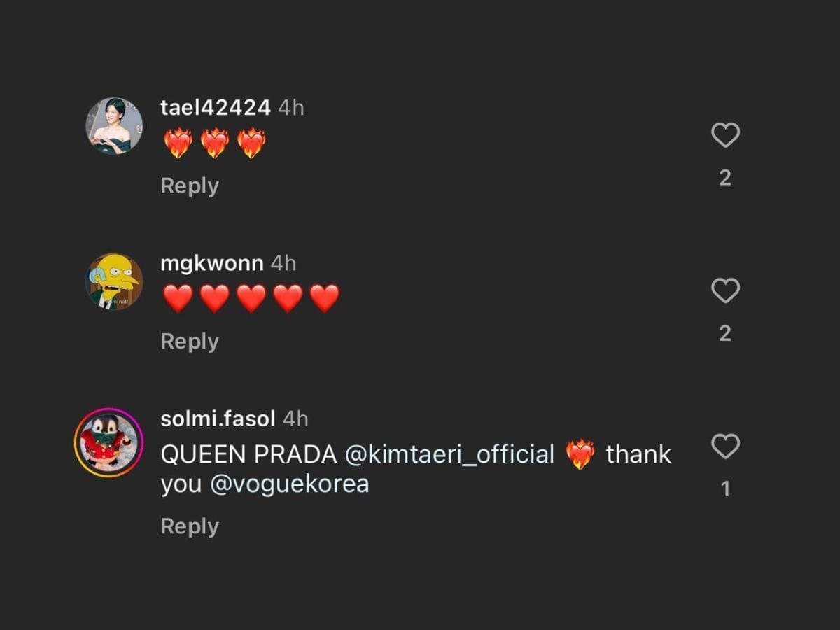Open the @voguekorea mention
Viewport: 840px width, 630px height.
click(x=290, y=484)
